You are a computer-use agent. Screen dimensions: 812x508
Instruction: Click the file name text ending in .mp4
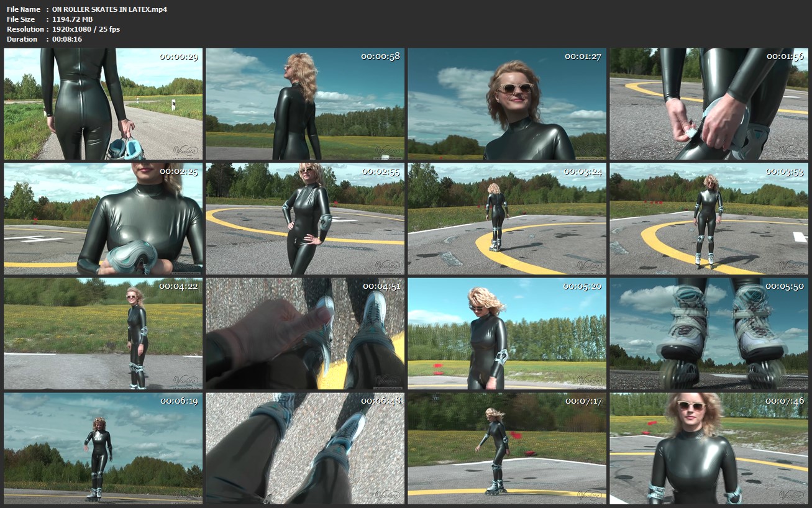coord(109,9)
